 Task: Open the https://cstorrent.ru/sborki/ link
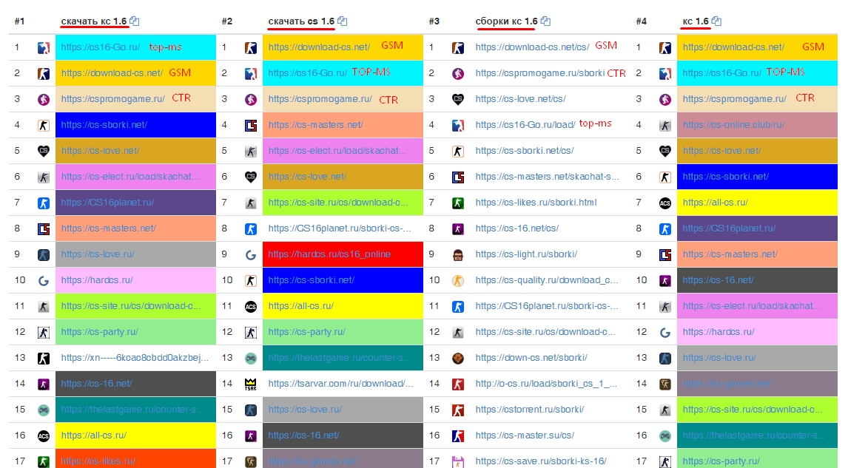point(530,410)
